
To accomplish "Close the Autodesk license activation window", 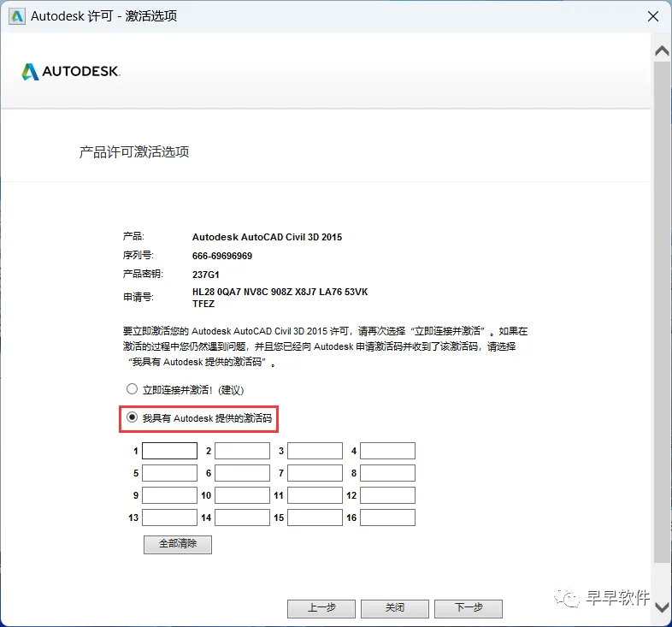I will 653,16.
